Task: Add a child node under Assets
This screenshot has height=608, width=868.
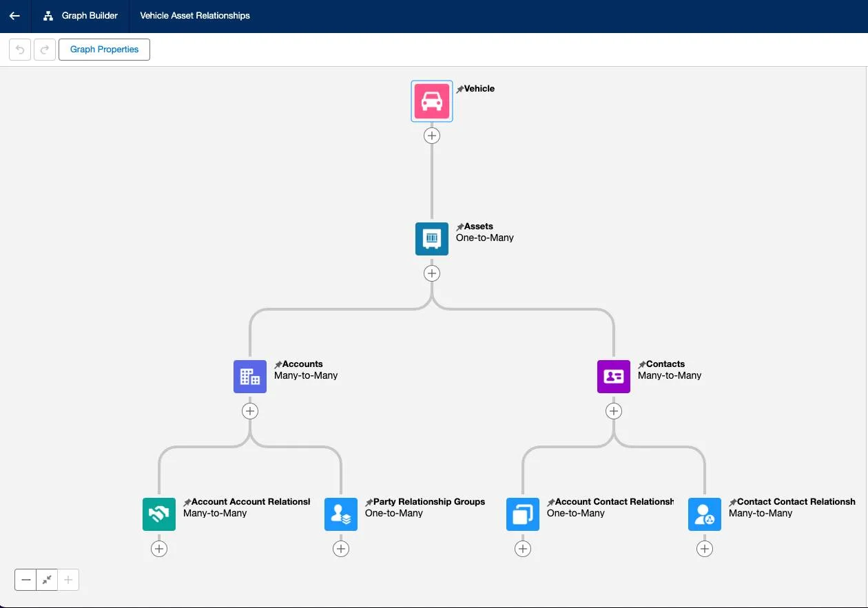Action: click(x=432, y=273)
